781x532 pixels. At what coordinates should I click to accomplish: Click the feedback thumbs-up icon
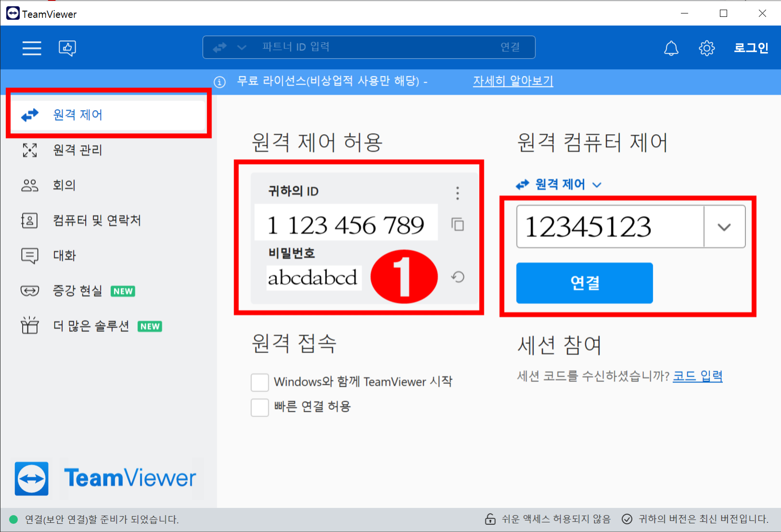(x=67, y=48)
